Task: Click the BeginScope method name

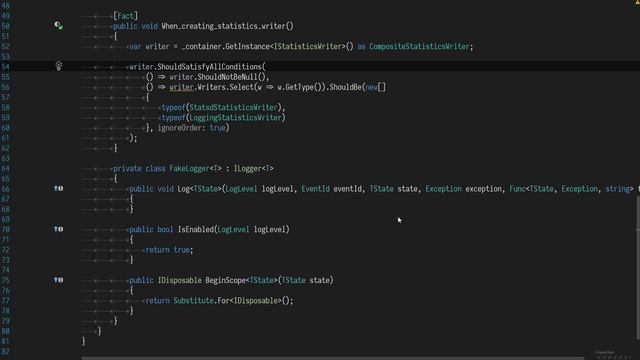Action: pos(225,280)
